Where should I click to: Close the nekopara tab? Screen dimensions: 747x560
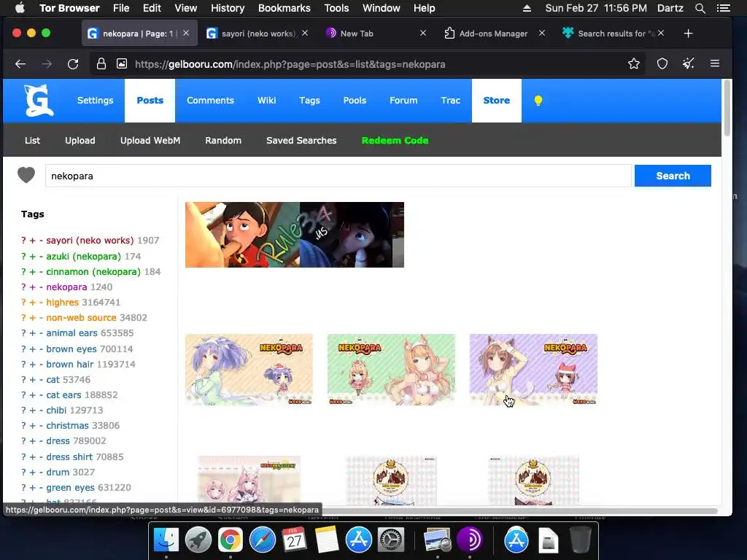186,34
